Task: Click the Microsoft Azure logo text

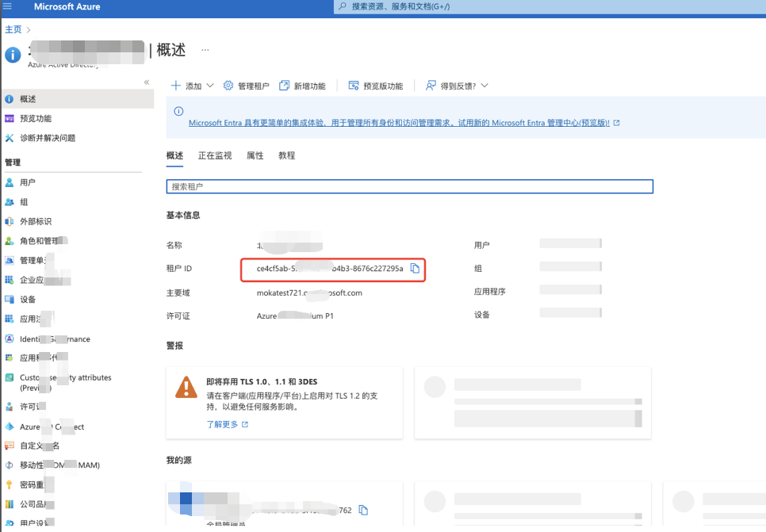Action: (67, 7)
